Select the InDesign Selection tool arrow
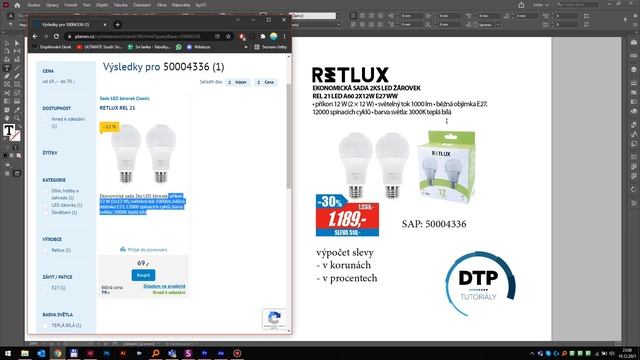Image resolution: width=640 pixels, height=360 pixels. click(x=7, y=43)
